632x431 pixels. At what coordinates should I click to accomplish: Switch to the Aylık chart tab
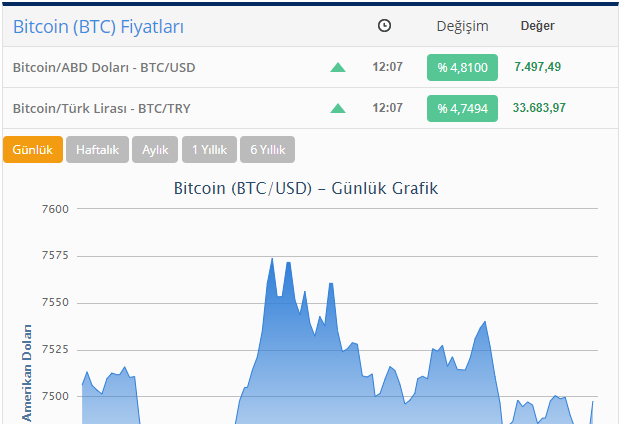(x=155, y=150)
